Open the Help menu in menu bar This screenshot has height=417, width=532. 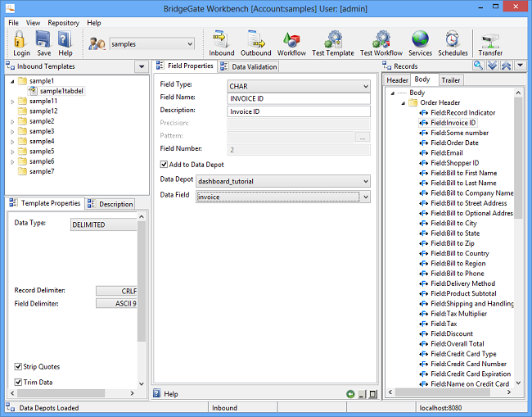94,23
